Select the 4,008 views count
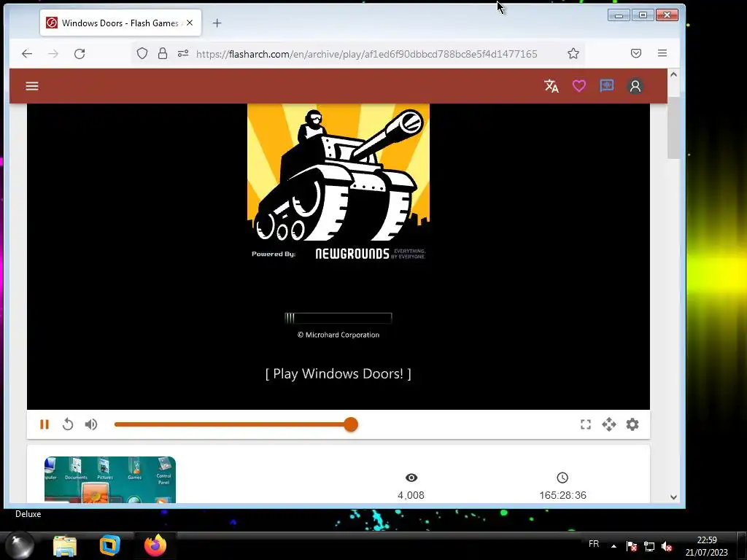The width and height of the screenshot is (747, 560). click(411, 495)
